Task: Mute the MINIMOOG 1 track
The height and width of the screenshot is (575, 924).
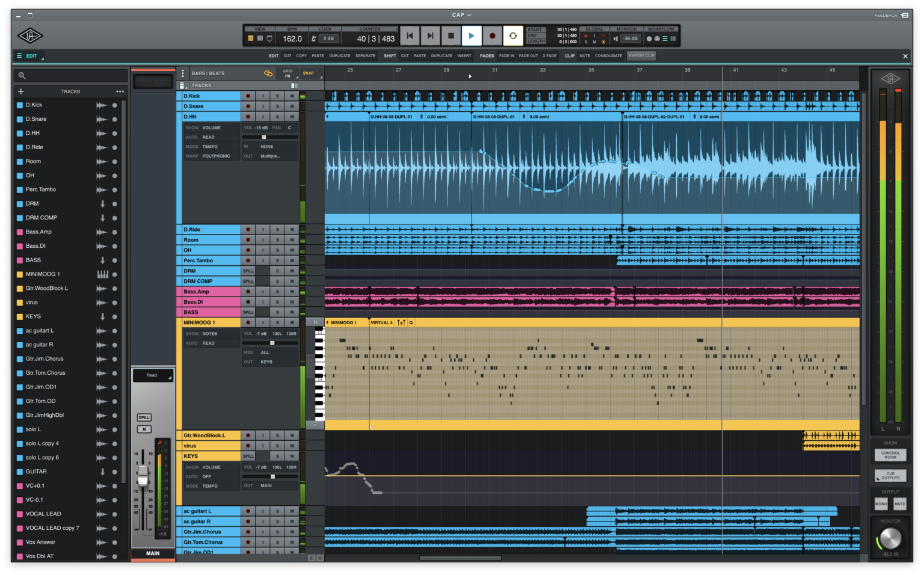Action: [x=292, y=322]
